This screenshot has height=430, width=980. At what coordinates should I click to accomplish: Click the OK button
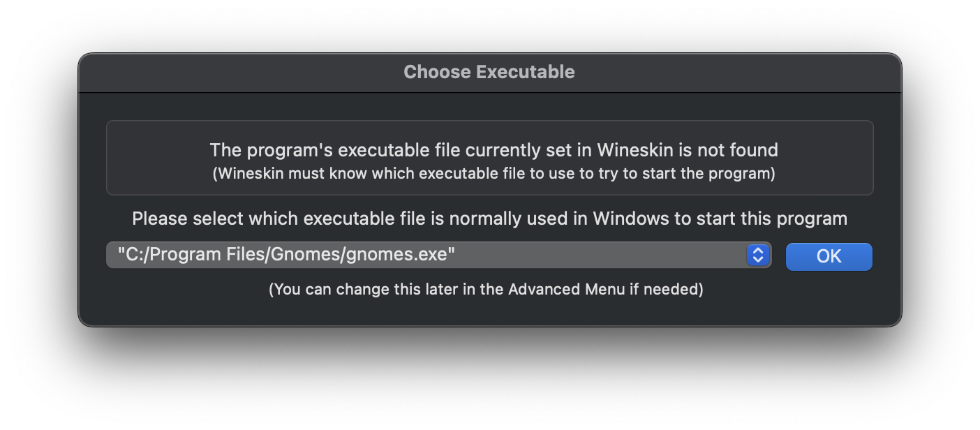pos(829,256)
